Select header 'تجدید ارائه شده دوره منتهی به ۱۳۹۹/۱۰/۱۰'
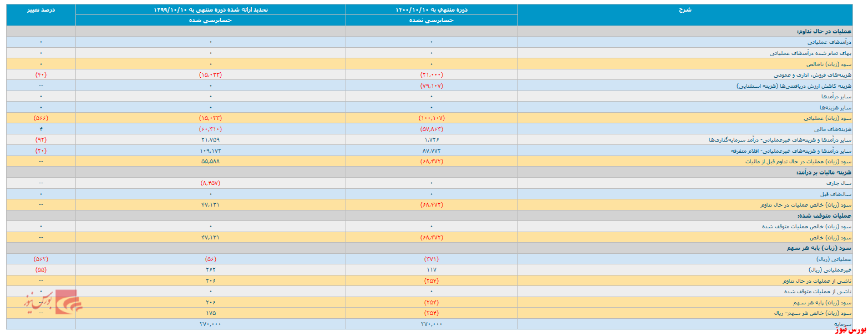Screen dimensions: 868x336 click(x=210, y=9)
